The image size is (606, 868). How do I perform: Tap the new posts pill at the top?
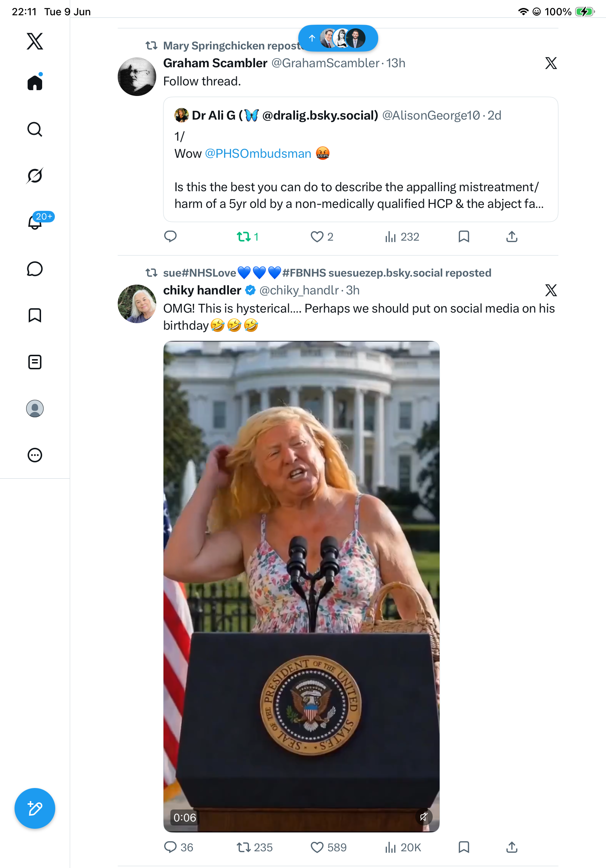[338, 38]
